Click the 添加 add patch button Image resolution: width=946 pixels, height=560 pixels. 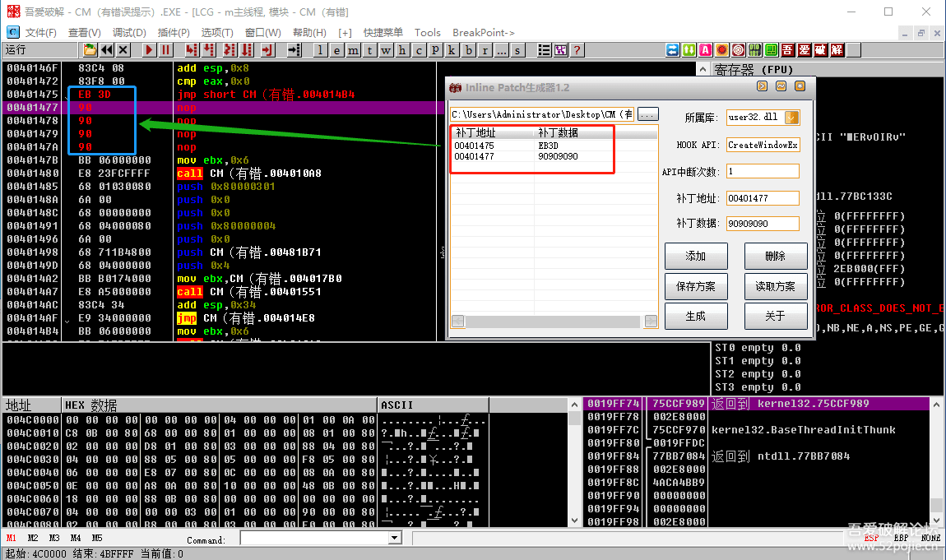tap(696, 256)
